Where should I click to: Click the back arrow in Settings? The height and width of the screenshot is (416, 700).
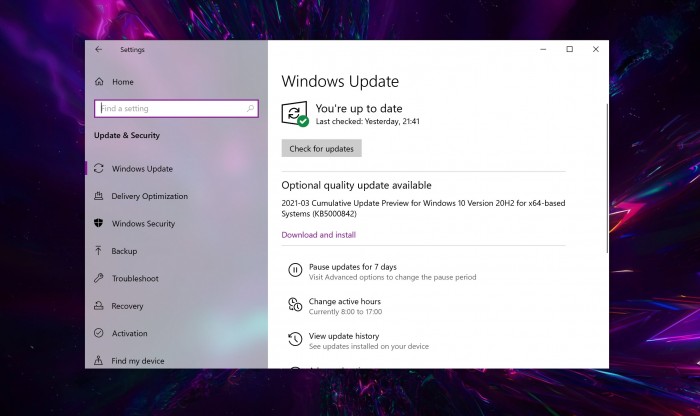click(98, 49)
